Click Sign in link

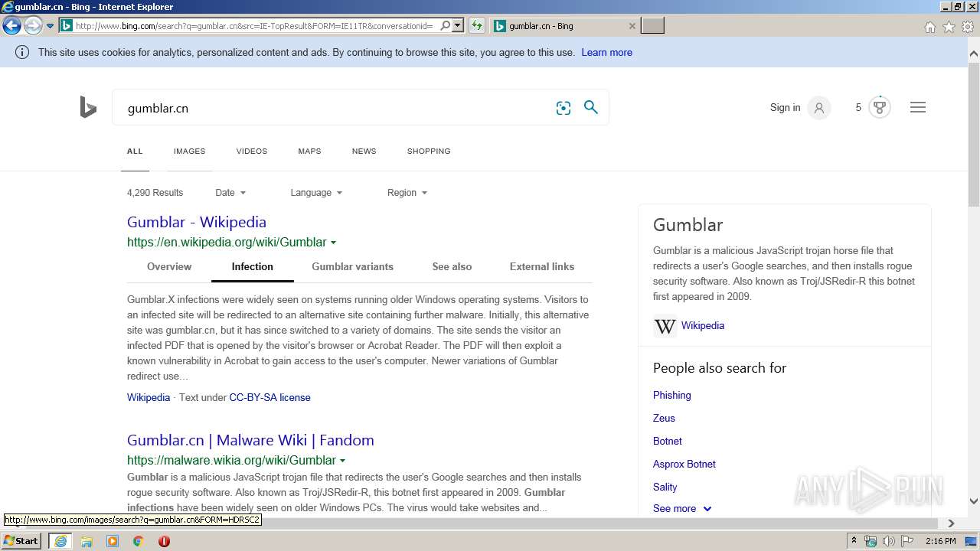pyautogui.click(x=785, y=108)
